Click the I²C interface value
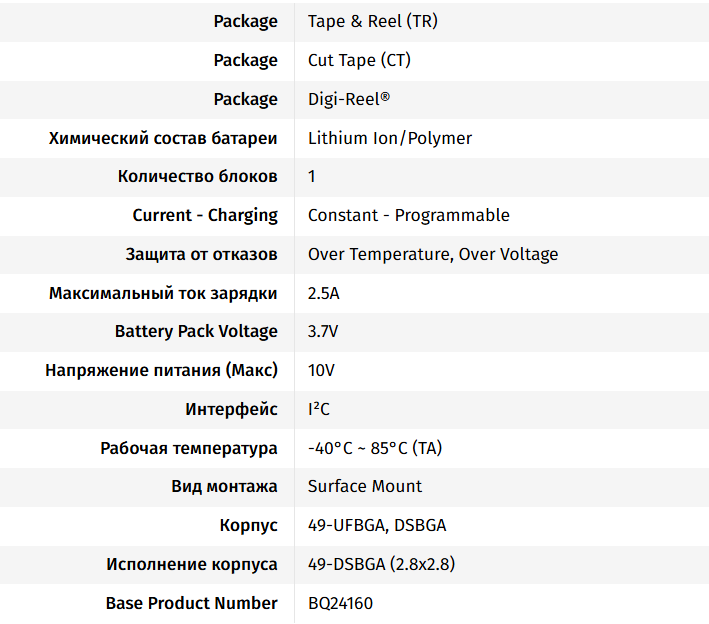Viewport: 709px width, 624px height. [318, 409]
